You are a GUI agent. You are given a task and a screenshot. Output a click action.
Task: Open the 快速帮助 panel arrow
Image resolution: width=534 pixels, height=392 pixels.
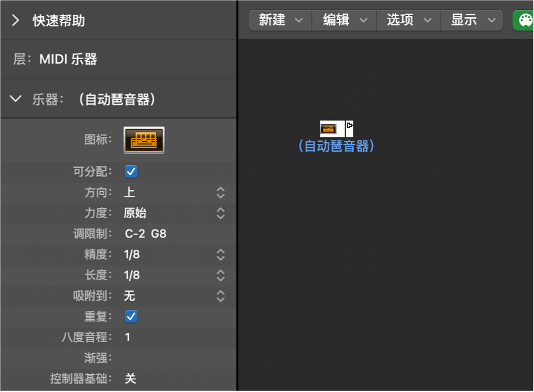click(x=15, y=21)
